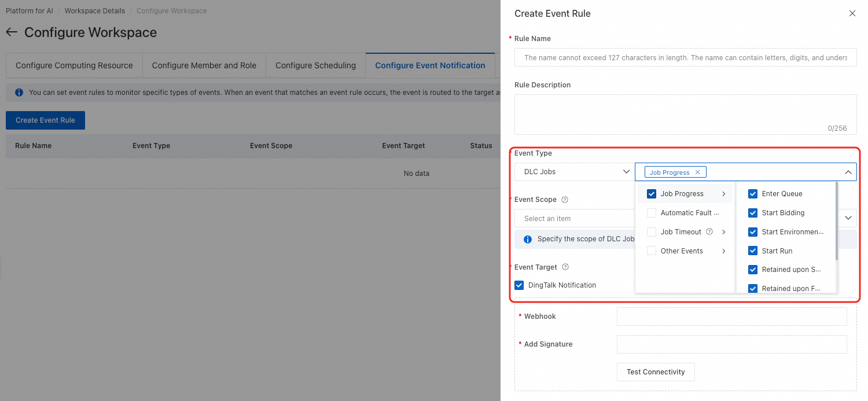Switch to Configure Scheduling tab
Image resolution: width=868 pixels, height=401 pixels.
pos(315,65)
